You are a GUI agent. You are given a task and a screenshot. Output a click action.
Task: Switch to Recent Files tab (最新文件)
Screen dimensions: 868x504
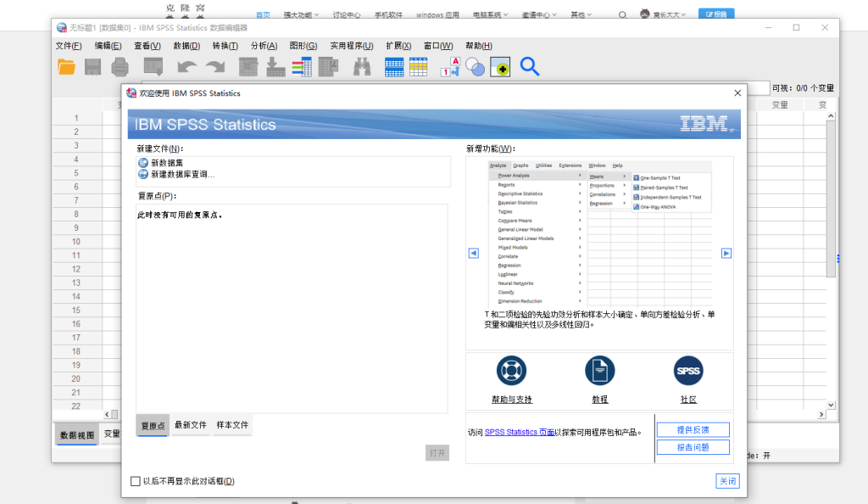191,425
